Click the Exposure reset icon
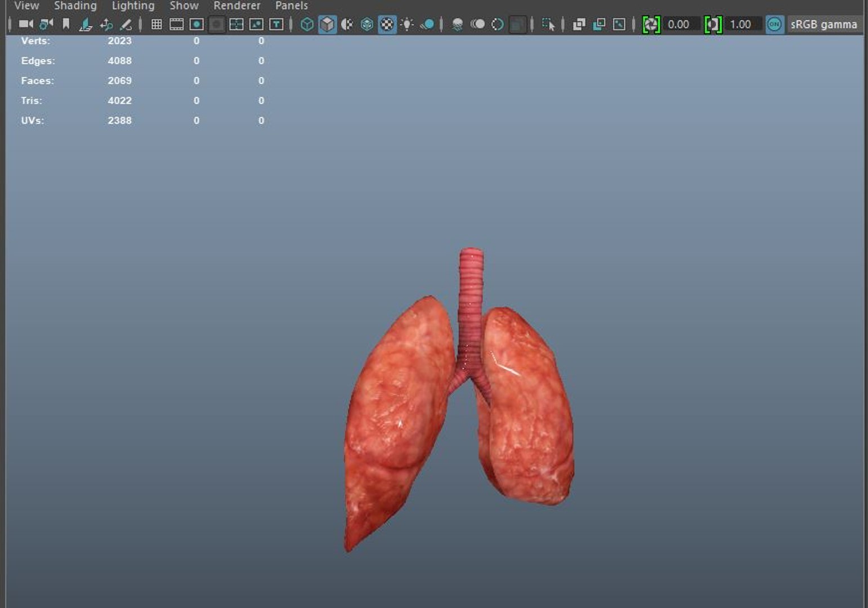The height and width of the screenshot is (608, 868). pyautogui.click(x=651, y=24)
